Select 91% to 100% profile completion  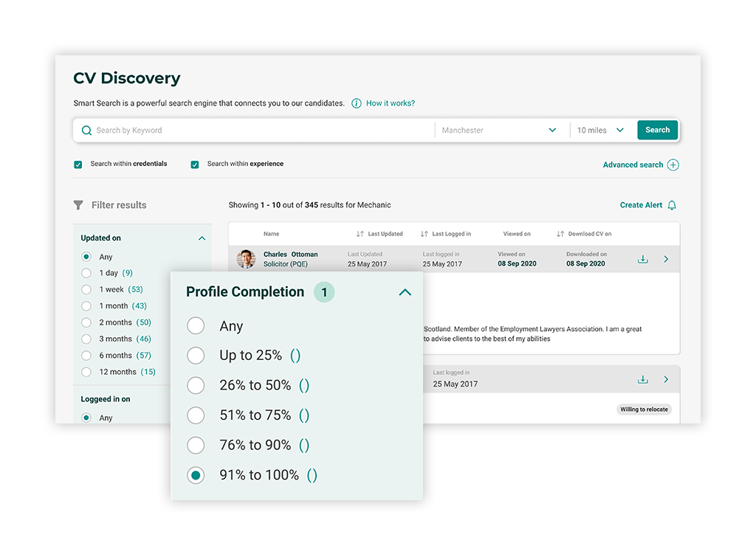tap(196, 475)
